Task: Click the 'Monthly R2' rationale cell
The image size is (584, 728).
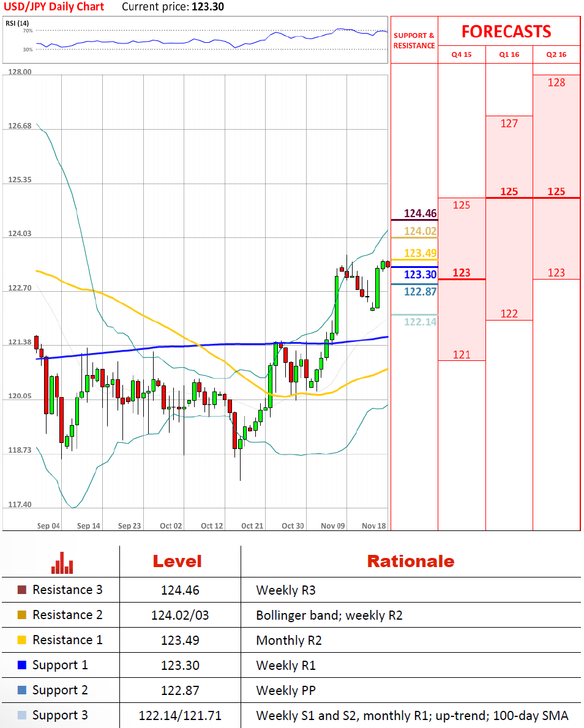Action: pyautogui.click(x=288, y=641)
